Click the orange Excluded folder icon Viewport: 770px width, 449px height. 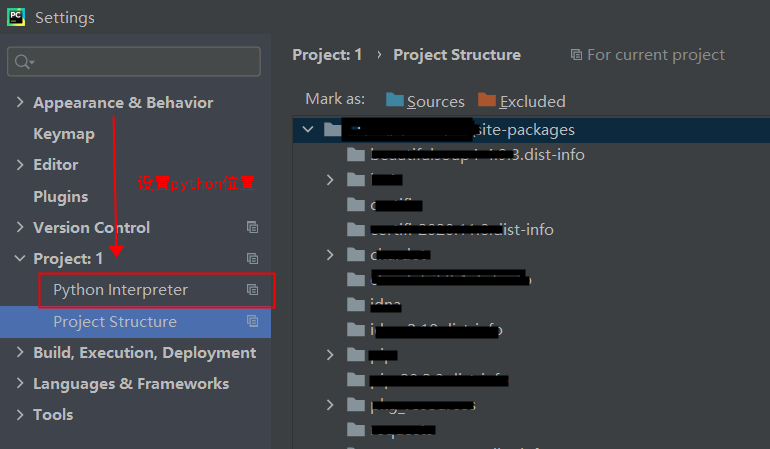pos(487,100)
